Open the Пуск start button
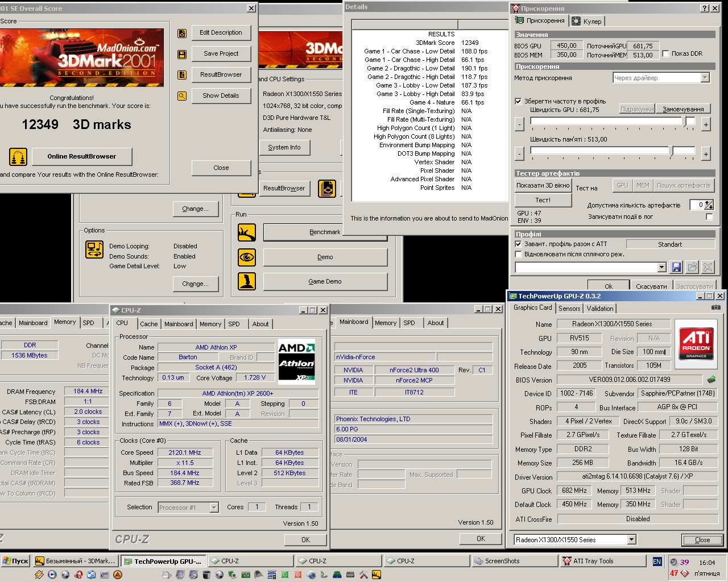 pyautogui.click(x=15, y=561)
